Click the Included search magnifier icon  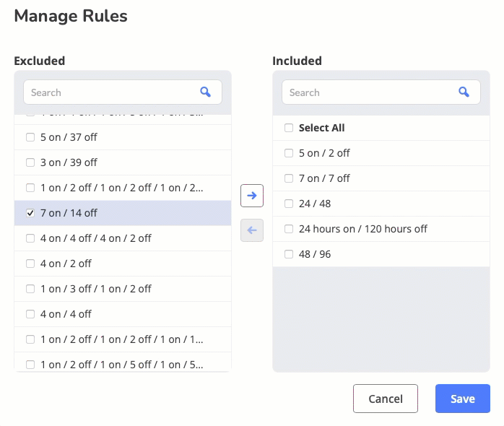click(x=464, y=92)
